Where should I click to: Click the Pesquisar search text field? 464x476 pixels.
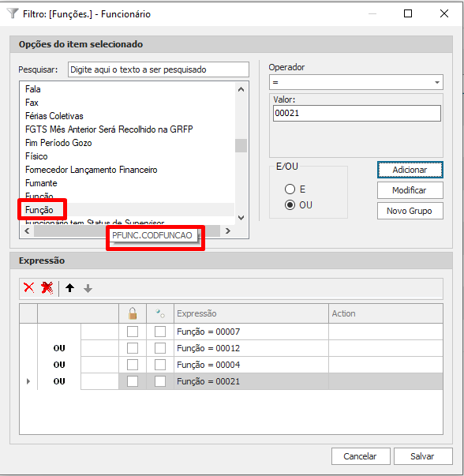[159, 69]
